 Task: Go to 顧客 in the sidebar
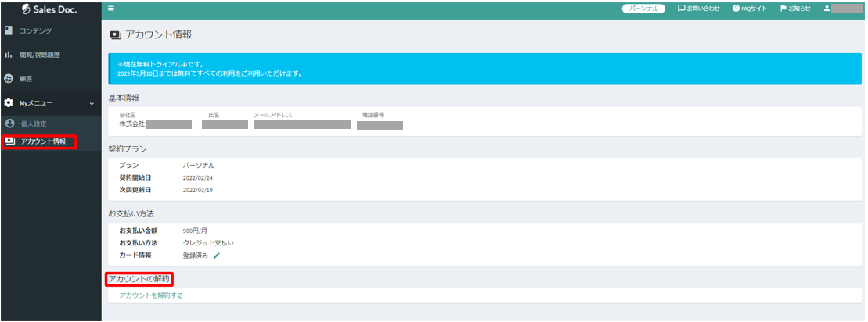tap(26, 79)
